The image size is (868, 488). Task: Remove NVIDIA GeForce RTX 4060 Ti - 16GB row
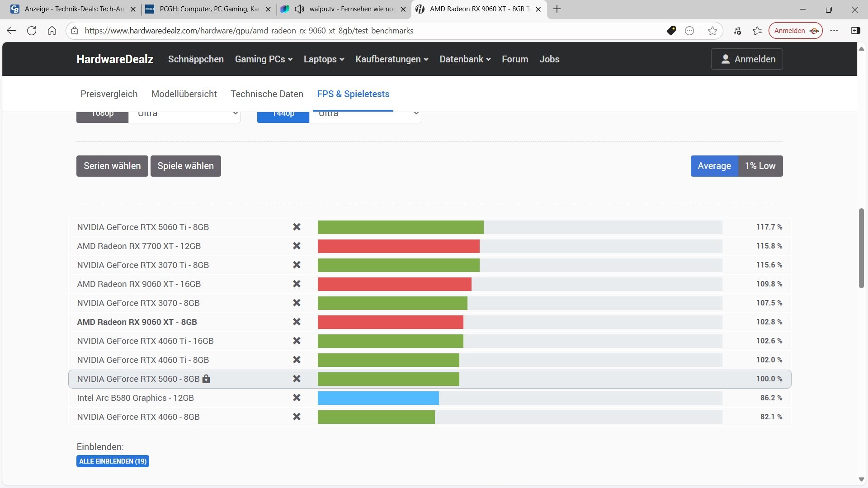pos(297,341)
